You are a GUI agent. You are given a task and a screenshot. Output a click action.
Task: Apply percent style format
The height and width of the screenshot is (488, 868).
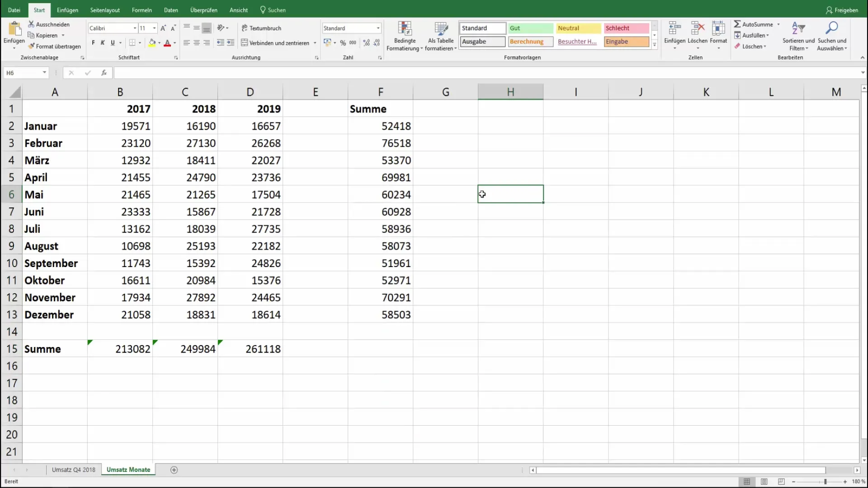click(343, 43)
